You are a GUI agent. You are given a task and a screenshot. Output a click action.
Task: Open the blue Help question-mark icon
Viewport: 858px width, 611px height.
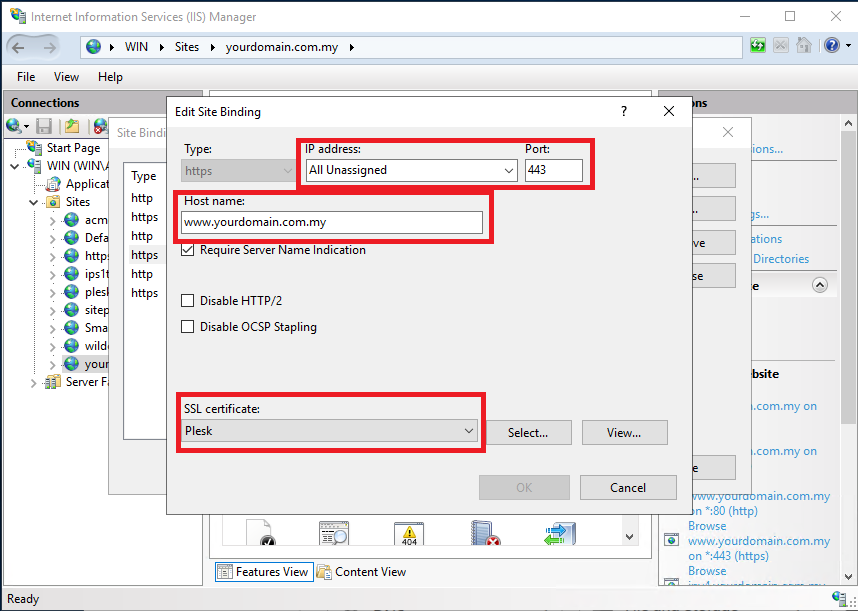coord(831,46)
